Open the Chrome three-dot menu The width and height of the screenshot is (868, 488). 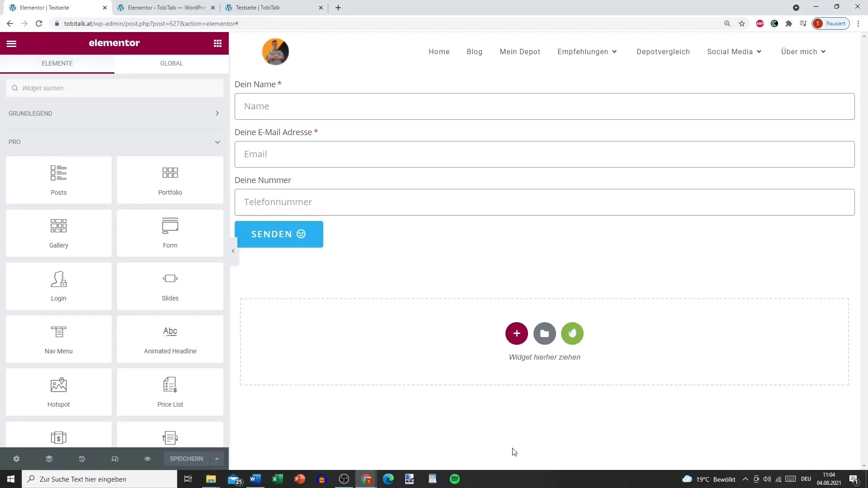(858, 23)
